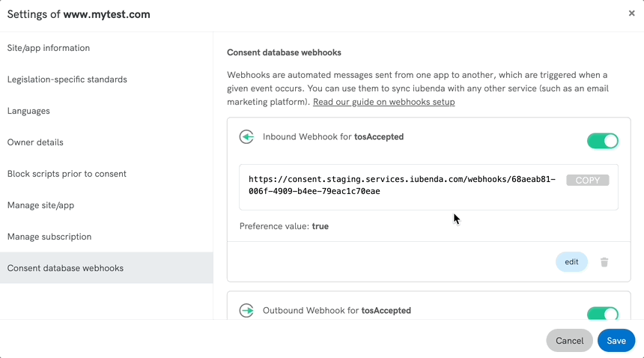Click the inbound webhook arrow icon
Image resolution: width=644 pixels, height=358 pixels.
tap(246, 137)
